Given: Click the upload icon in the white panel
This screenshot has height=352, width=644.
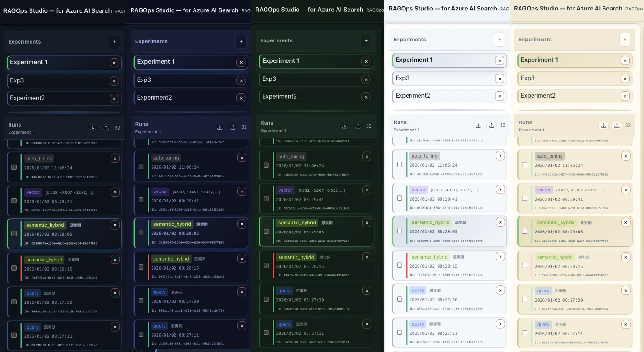Looking at the screenshot, I should tap(491, 125).
